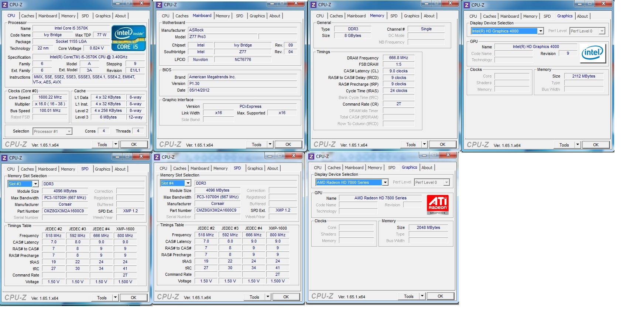Expand Tools arrow in Slot #3 SPD window

coord(115,298)
